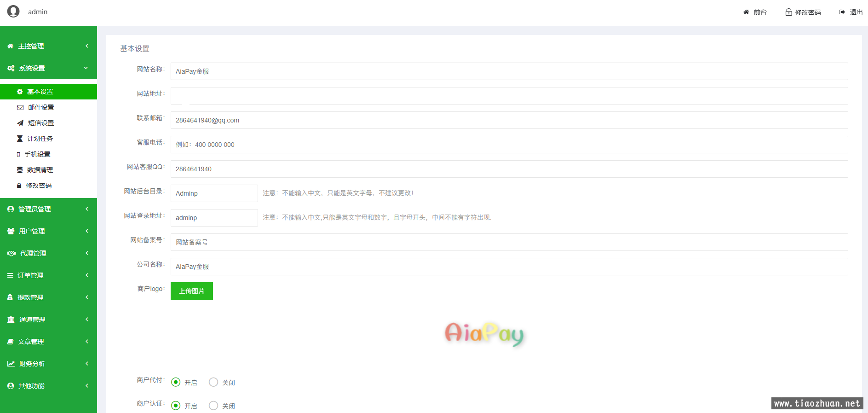Click the padlock icon of sidebar 修改密码

coord(19,186)
